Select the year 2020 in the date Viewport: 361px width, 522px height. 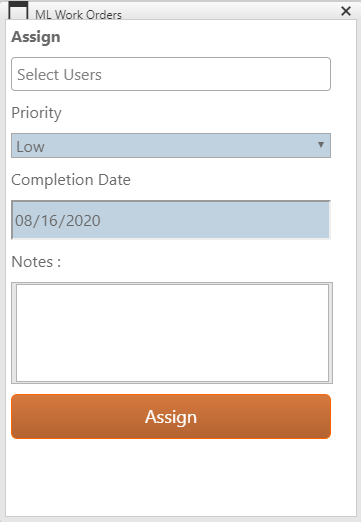83,221
